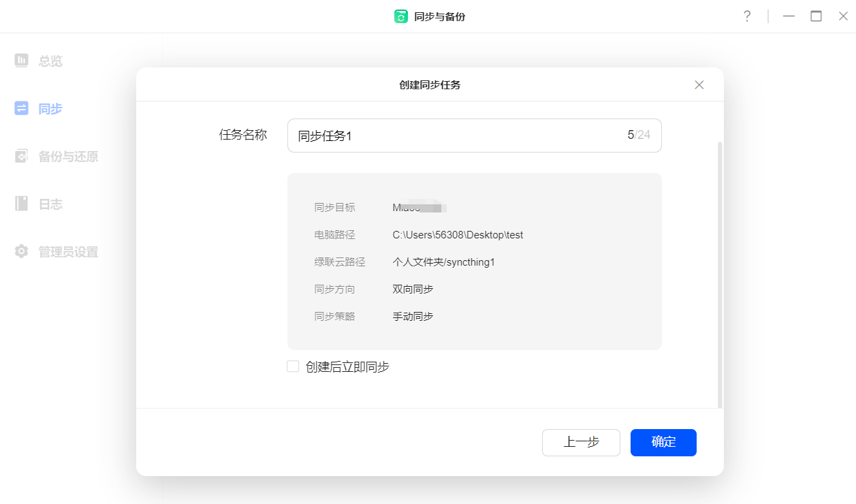
Task: Click the 个人文件夹/syncthing1 cloud path
Action: [443, 262]
